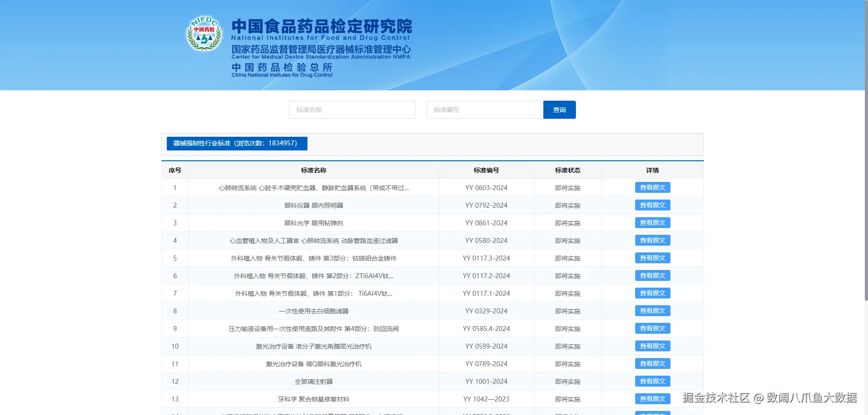This screenshot has height=415, width=868.
Task: Click the 标准编号 column header
Action: (486, 170)
